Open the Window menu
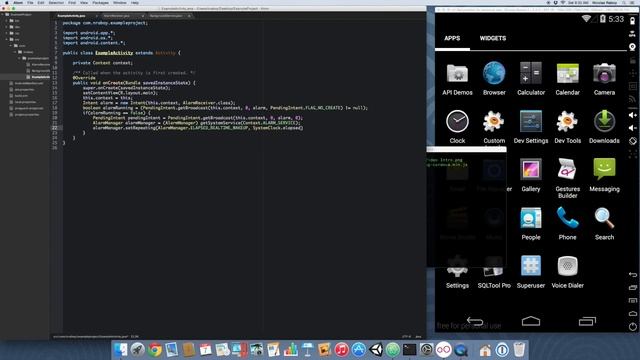Screen dimensions: 640x360 pos(120,3)
